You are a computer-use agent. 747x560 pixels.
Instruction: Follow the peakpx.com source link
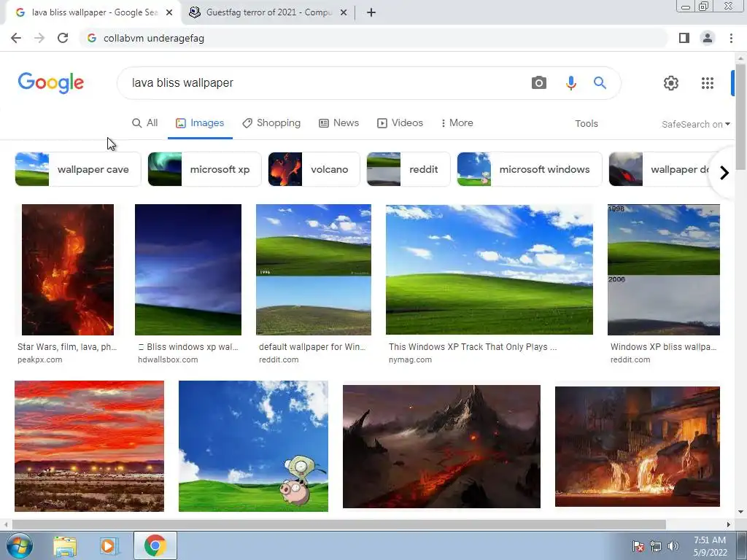click(x=40, y=359)
